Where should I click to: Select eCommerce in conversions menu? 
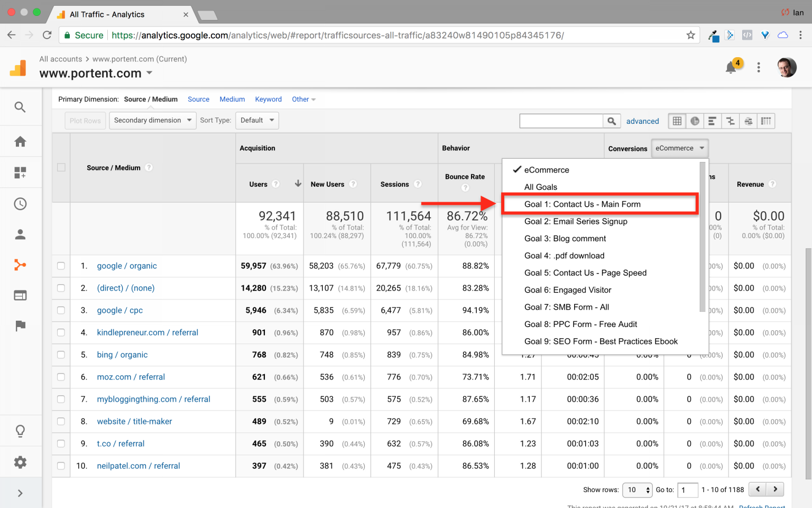[547, 170]
